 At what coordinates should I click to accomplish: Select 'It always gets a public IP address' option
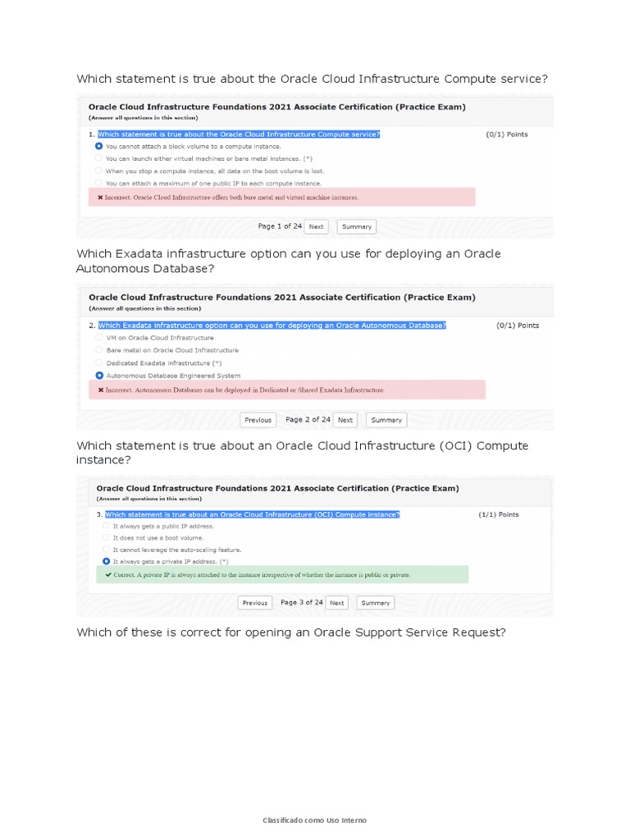point(106,526)
